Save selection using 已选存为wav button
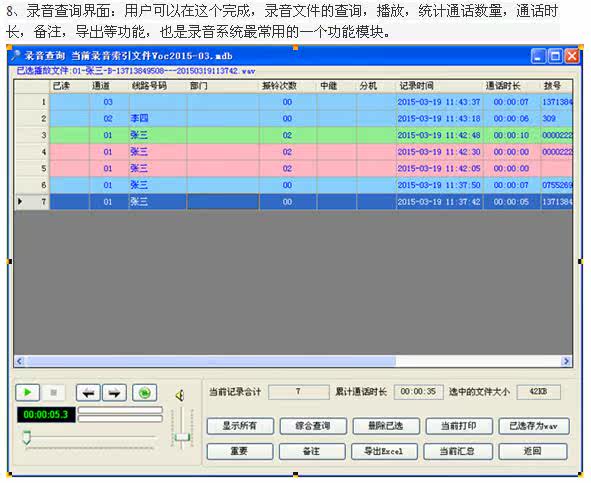Image resolution: width=591 pixels, height=483 pixels. pyautogui.click(x=534, y=426)
